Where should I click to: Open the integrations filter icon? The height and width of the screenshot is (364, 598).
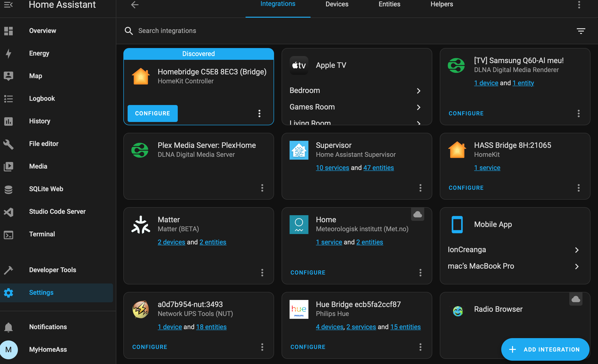[x=581, y=31]
